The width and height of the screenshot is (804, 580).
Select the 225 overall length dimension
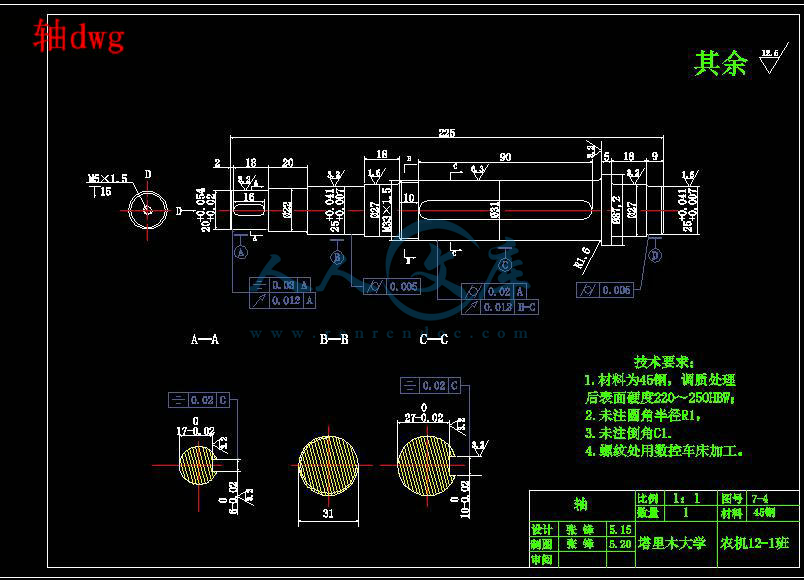coord(447,133)
